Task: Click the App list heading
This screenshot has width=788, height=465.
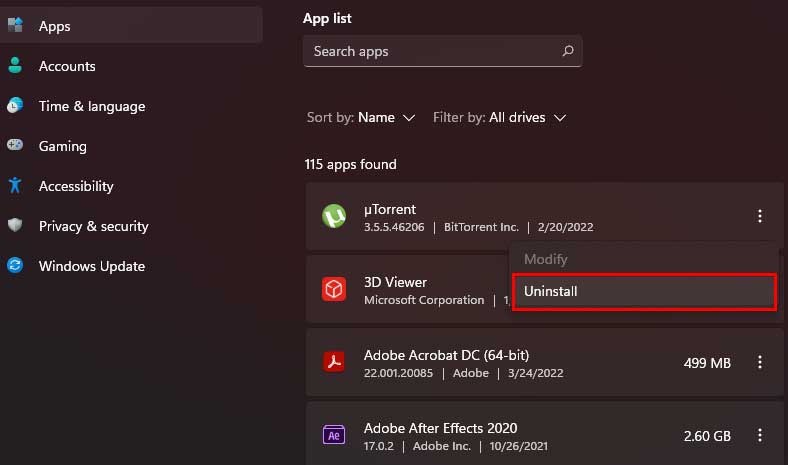Action: click(327, 19)
